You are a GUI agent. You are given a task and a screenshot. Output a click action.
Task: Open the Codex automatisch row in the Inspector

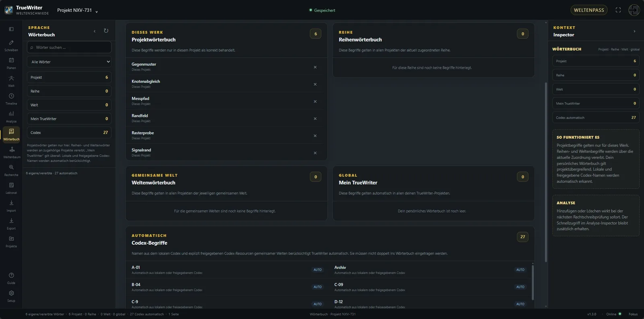[x=596, y=117]
